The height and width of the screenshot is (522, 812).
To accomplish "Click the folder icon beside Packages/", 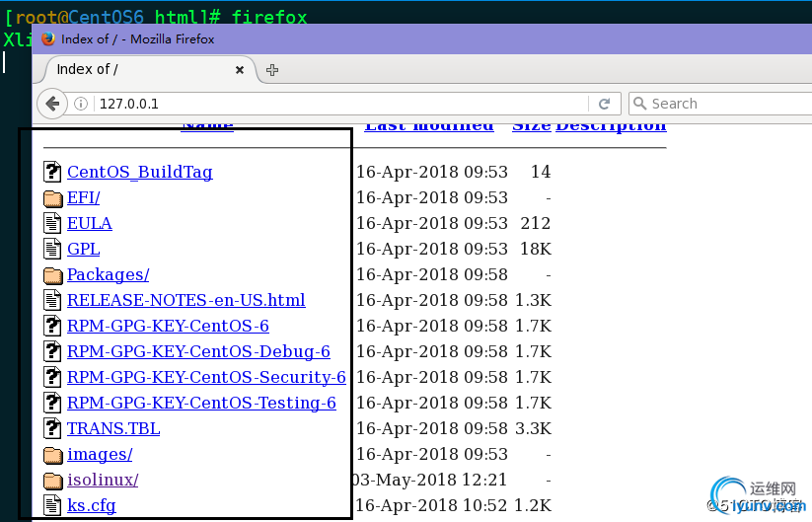I will tap(53, 275).
